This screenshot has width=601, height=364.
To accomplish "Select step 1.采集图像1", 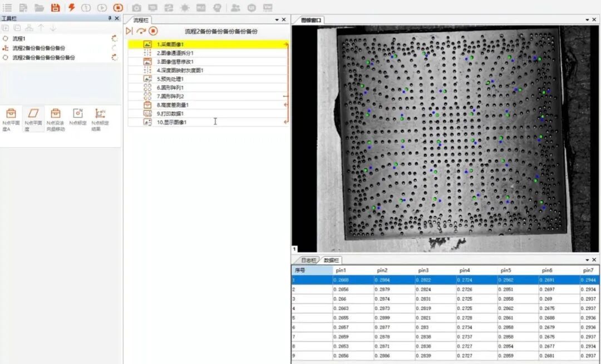I will 208,44.
